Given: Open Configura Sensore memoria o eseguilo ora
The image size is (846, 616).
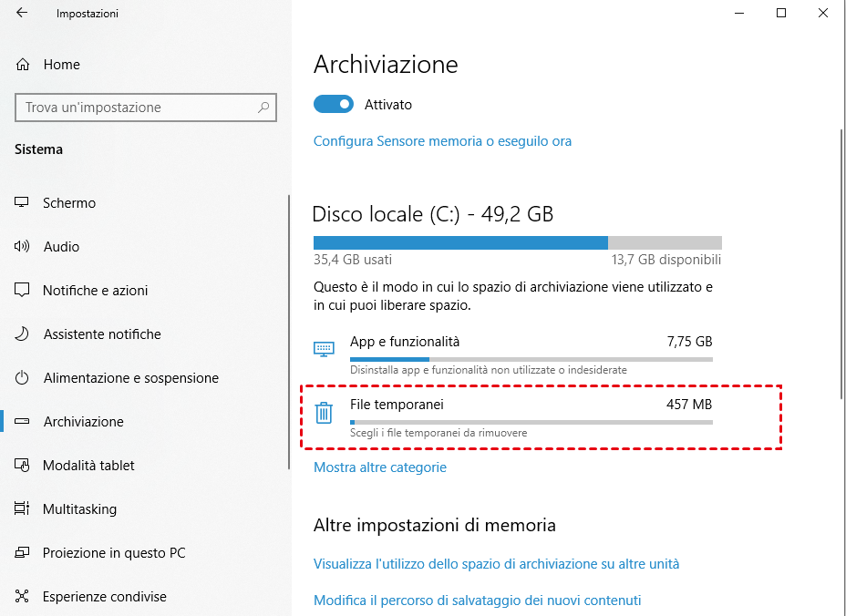Looking at the screenshot, I should pyautogui.click(x=442, y=141).
